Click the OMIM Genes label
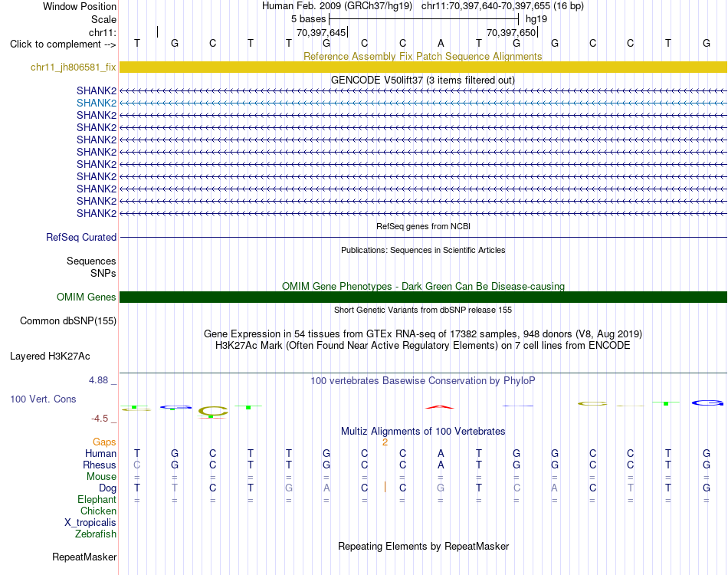 86,297
